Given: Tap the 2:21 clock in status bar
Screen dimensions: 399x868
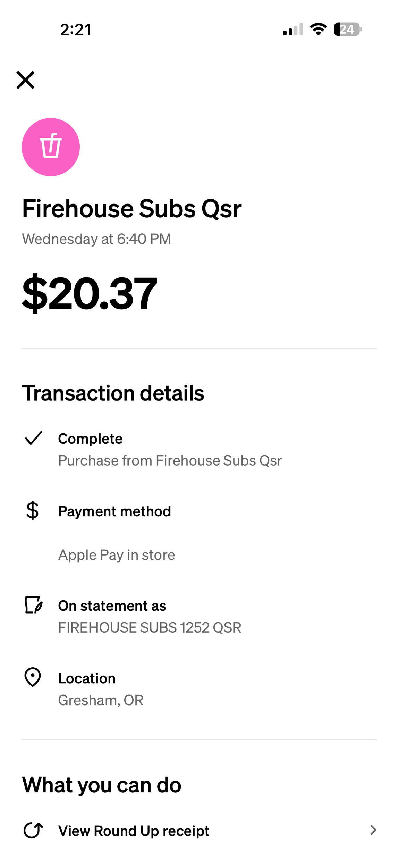Looking at the screenshot, I should click(x=76, y=30).
